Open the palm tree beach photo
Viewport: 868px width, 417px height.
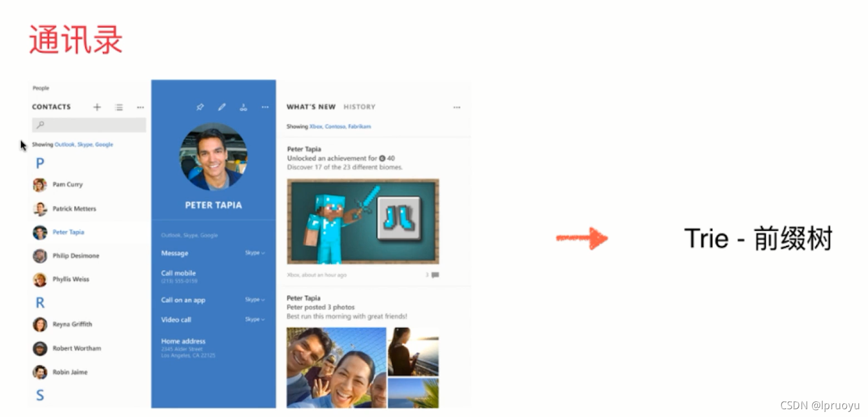[413, 393]
